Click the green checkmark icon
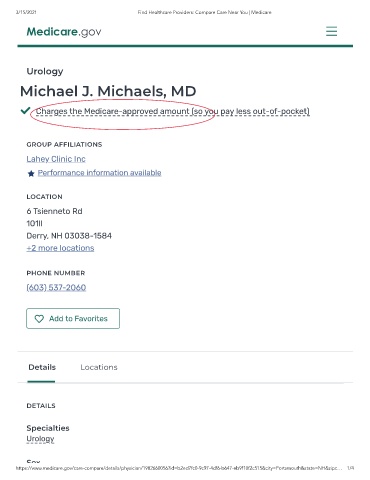370x480 pixels. tap(25, 110)
